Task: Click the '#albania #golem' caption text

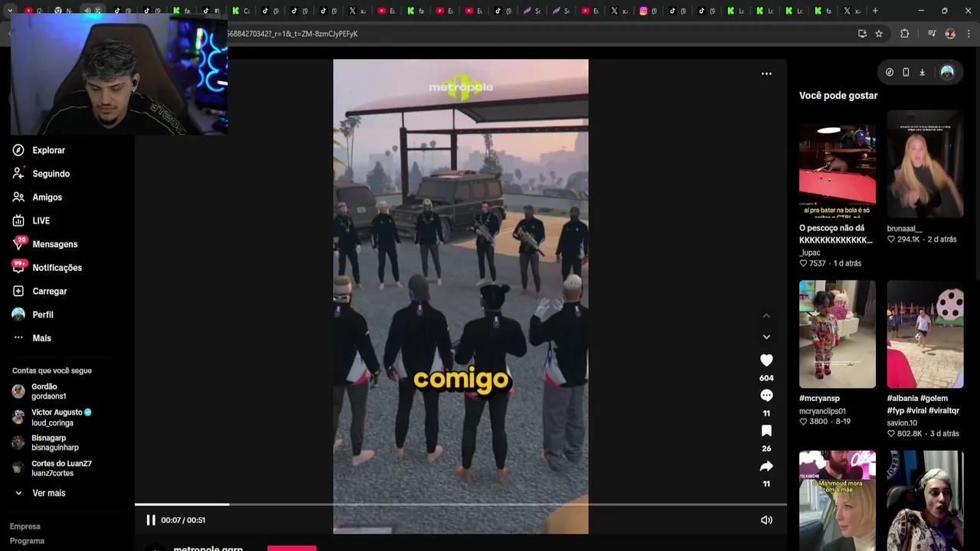Action: point(923,405)
